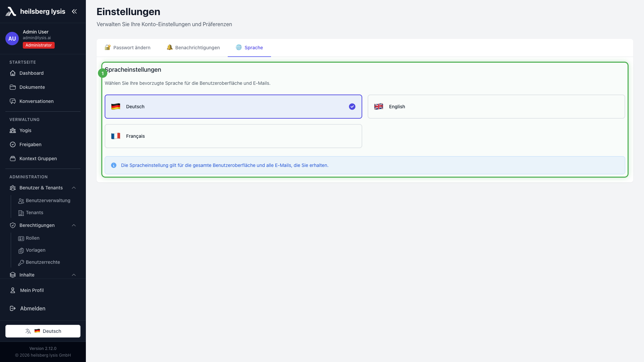Select Français language option
The width and height of the screenshot is (644, 362).
[x=233, y=136]
